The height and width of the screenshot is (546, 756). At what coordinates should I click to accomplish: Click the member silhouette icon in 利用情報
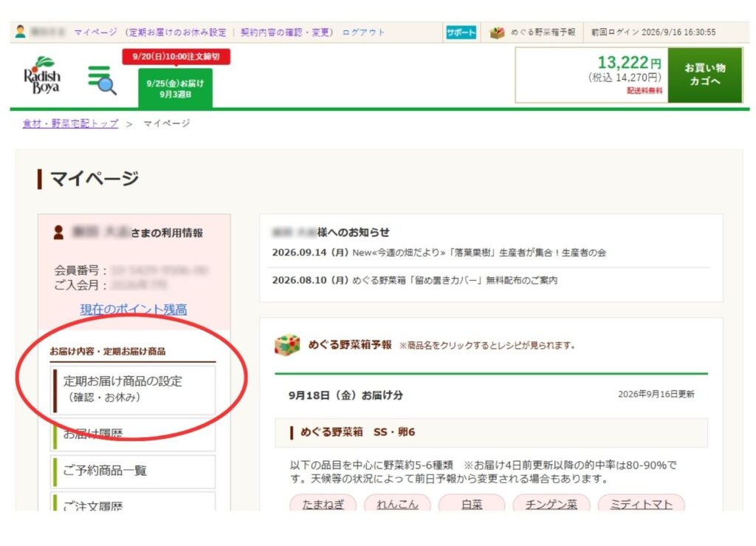(58, 232)
